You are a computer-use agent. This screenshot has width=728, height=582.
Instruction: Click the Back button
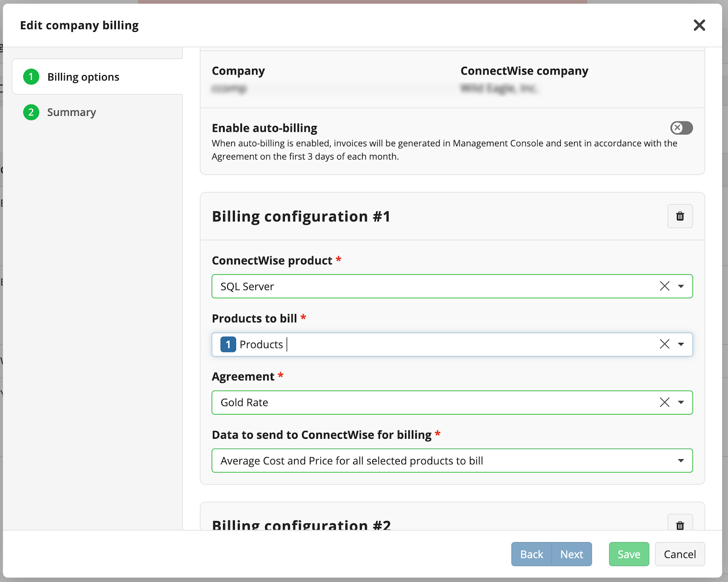tap(531, 554)
